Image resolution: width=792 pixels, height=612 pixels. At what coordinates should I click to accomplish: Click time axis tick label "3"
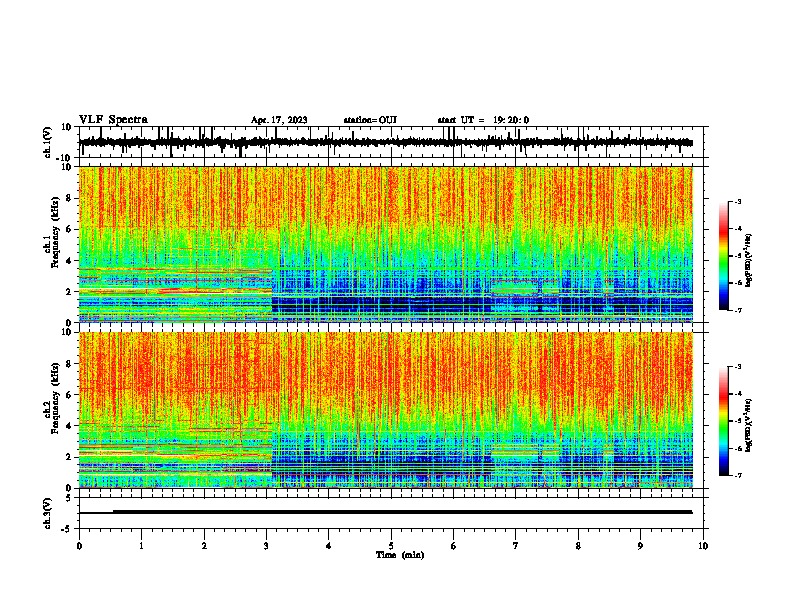pyautogui.click(x=266, y=546)
